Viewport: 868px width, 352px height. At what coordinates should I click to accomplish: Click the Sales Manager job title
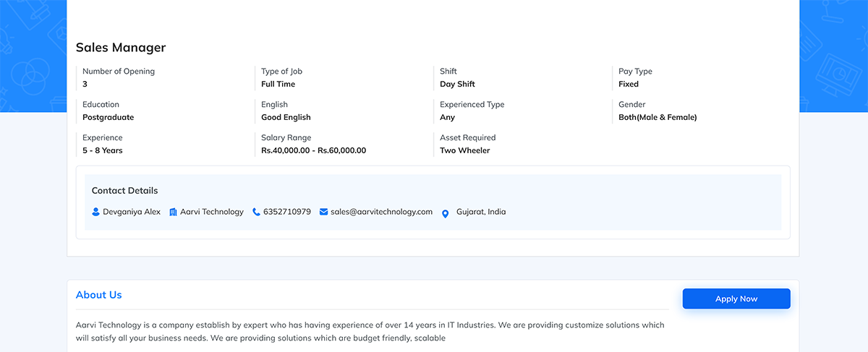pos(121,48)
